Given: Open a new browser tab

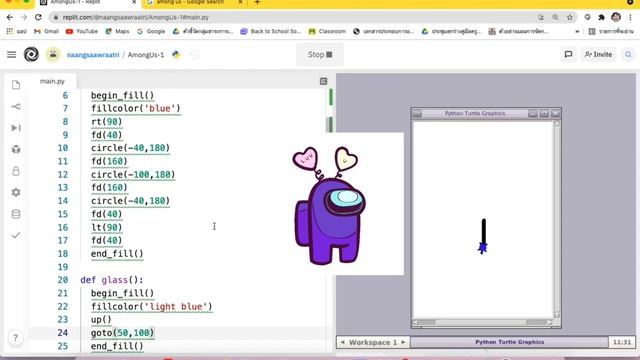Looking at the screenshot, I should pyautogui.click(x=257, y=2).
